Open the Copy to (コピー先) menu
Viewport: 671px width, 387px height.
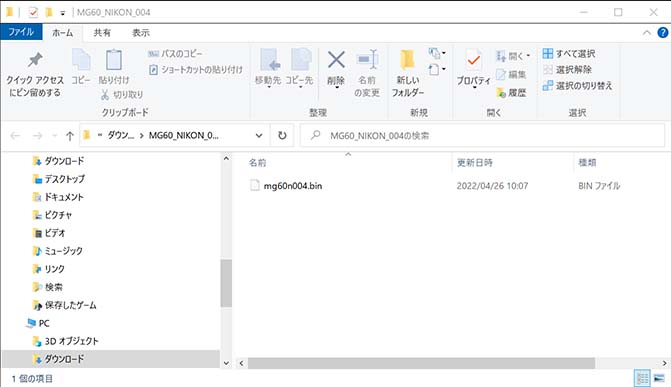pos(299,67)
